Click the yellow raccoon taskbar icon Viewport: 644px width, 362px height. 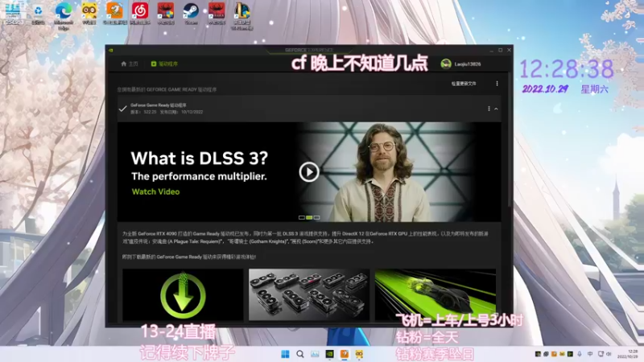359,354
